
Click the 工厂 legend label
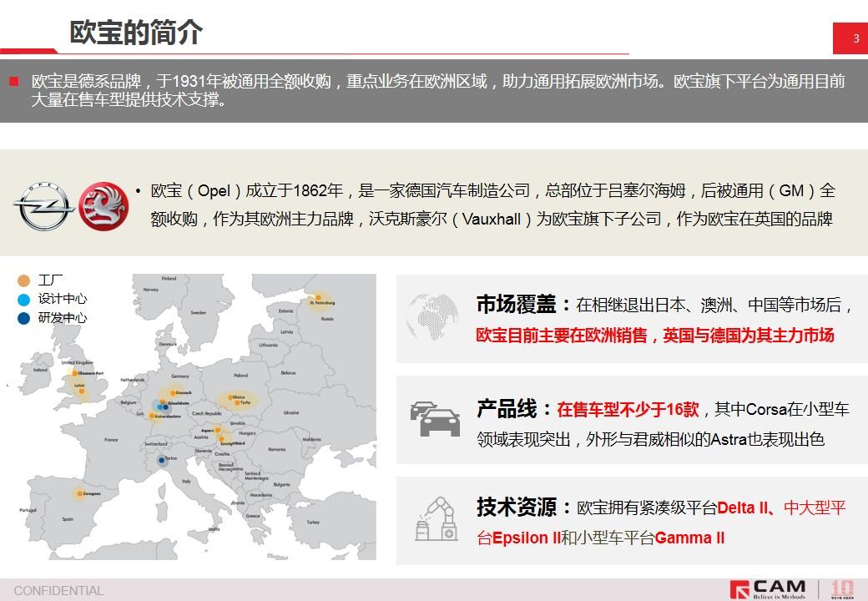[x=50, y=280]
